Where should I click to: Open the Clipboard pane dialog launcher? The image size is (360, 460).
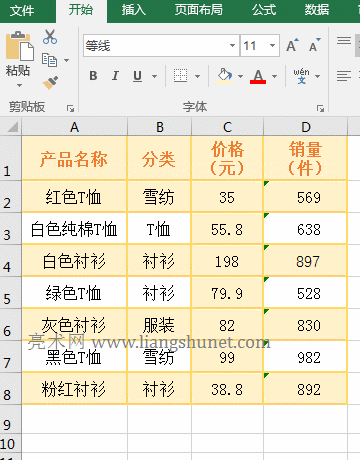(x=70, y=108)
